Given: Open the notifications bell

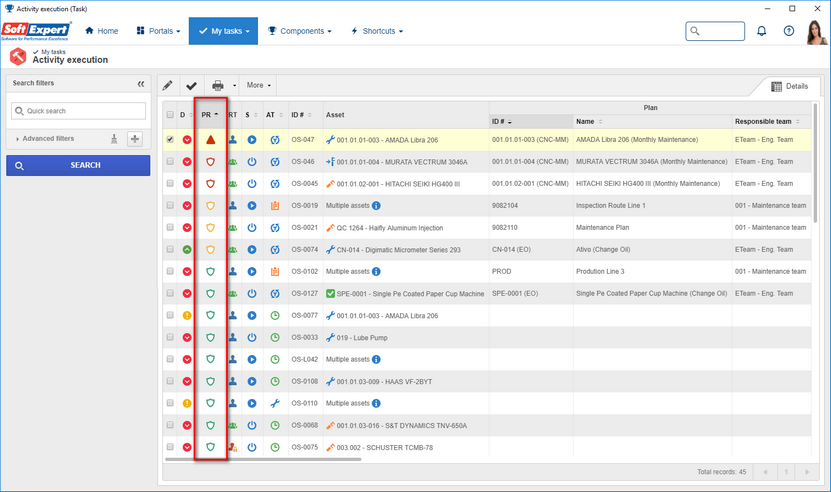Looking at the screenshot, I should coord(762,31).
